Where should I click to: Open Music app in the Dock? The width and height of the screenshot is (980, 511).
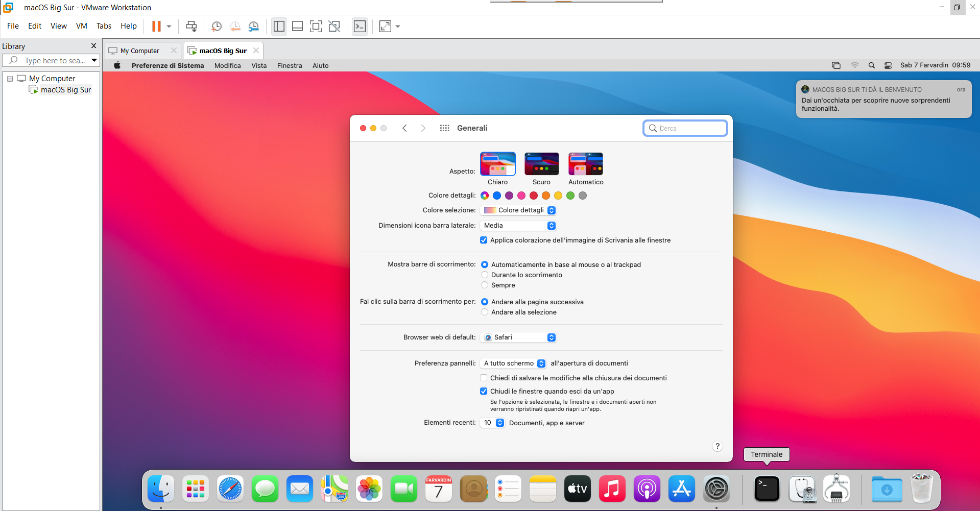(612, 489)
